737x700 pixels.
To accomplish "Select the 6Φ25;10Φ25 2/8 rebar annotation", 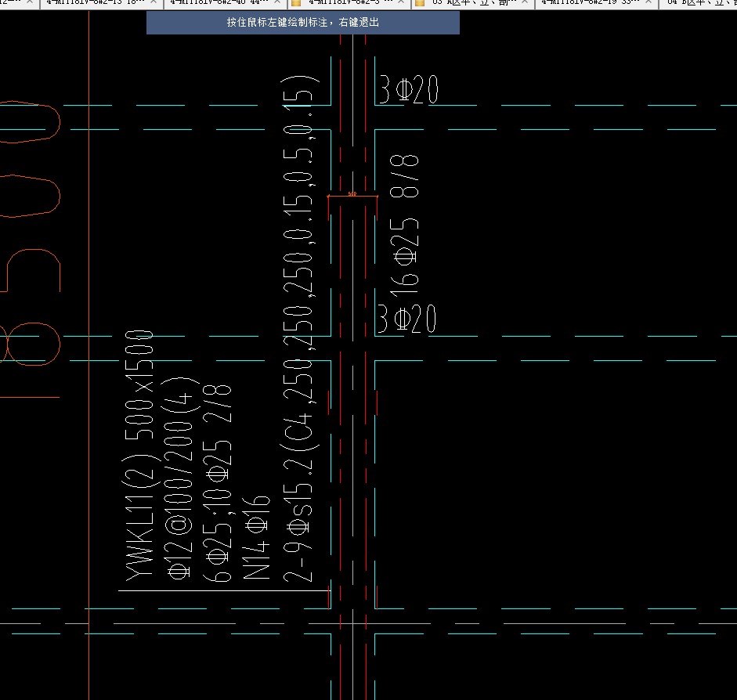I will [217, 483].
